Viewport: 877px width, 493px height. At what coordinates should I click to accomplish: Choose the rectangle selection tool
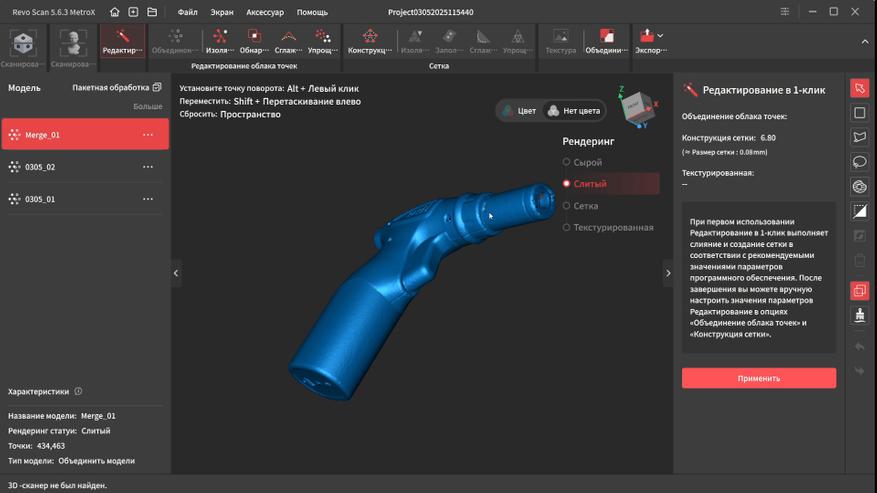tap(860, 113)
